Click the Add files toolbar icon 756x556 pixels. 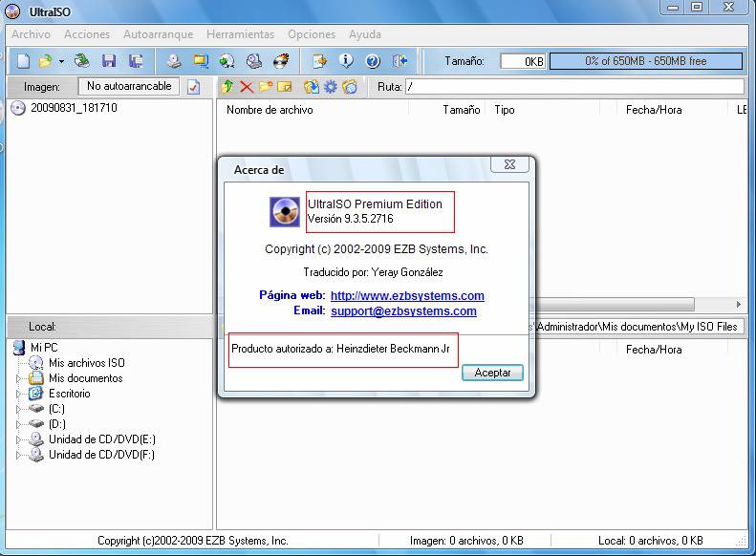pos(319,61)
